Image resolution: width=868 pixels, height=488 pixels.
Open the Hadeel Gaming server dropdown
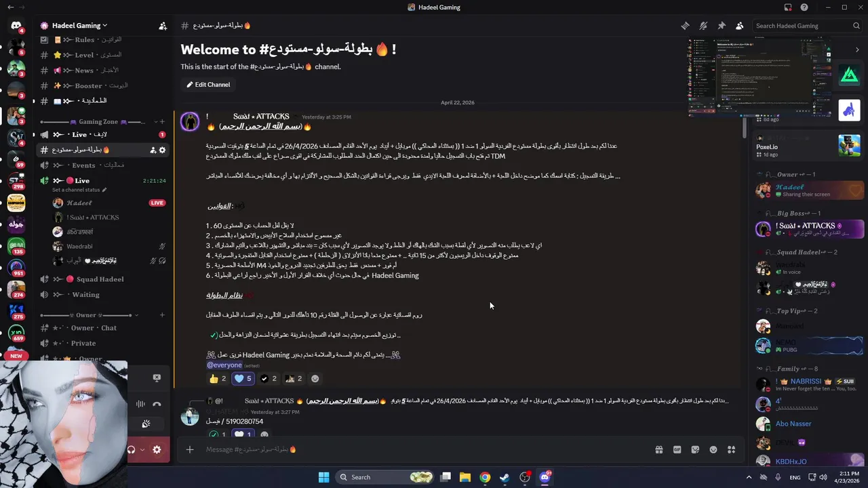[74, 26]
